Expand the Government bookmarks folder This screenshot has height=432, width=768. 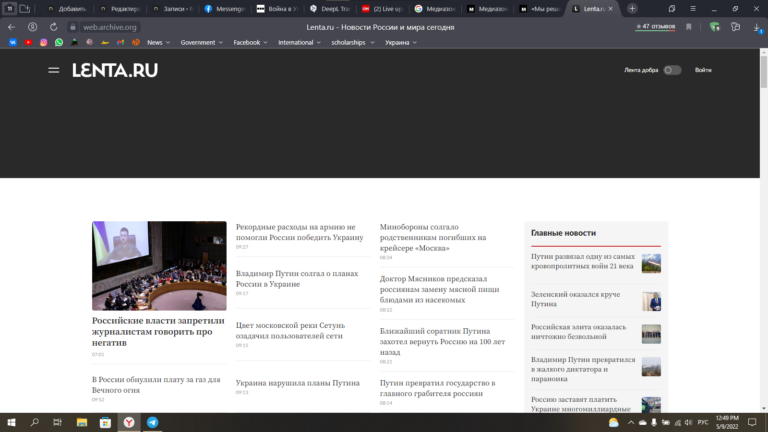coord(201,43)
